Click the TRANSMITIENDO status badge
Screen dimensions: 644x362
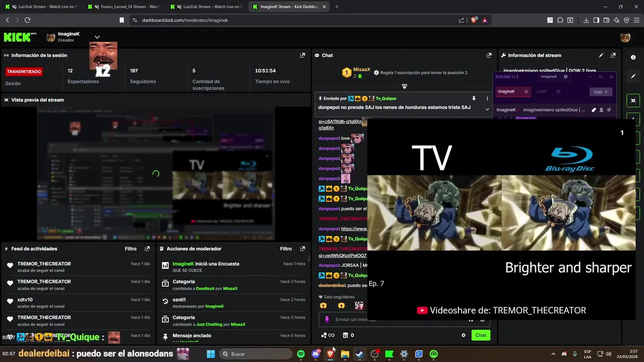(x=24, y=72)
